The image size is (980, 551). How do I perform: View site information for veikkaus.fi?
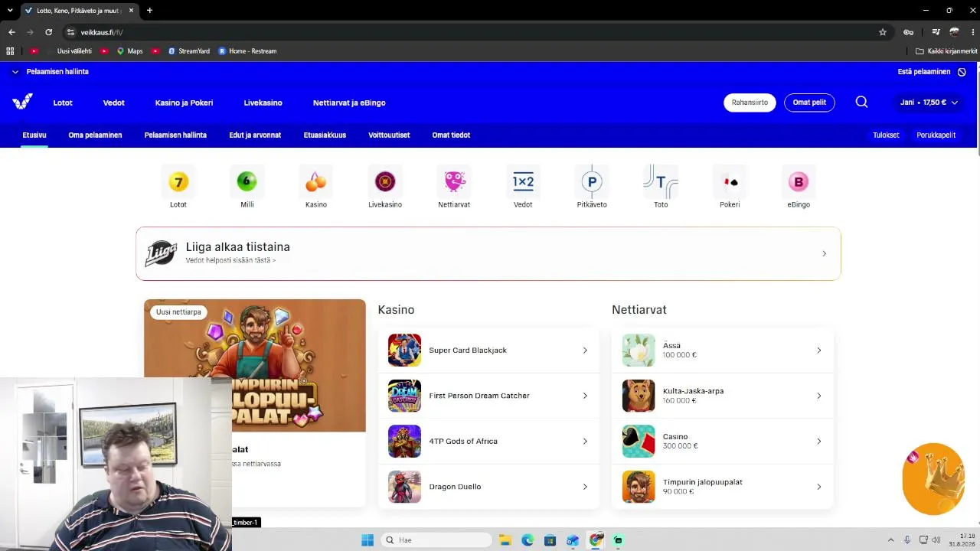tap(70, 32)
